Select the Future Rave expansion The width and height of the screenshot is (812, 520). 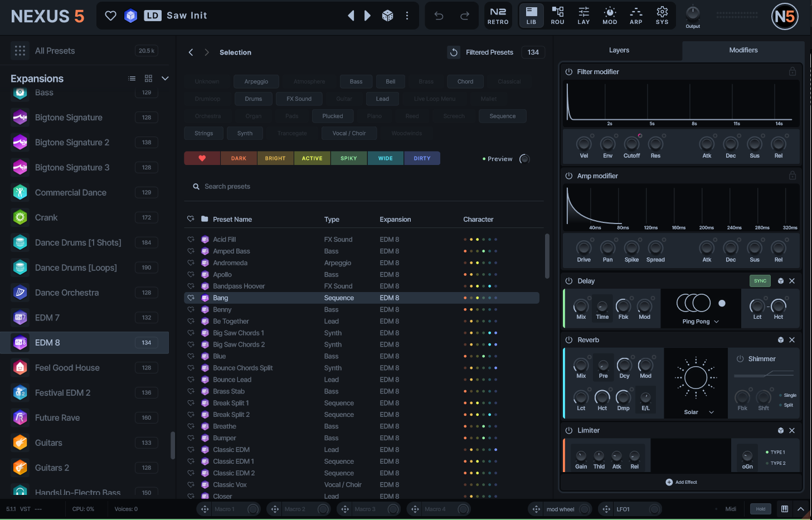pos(84,417)
